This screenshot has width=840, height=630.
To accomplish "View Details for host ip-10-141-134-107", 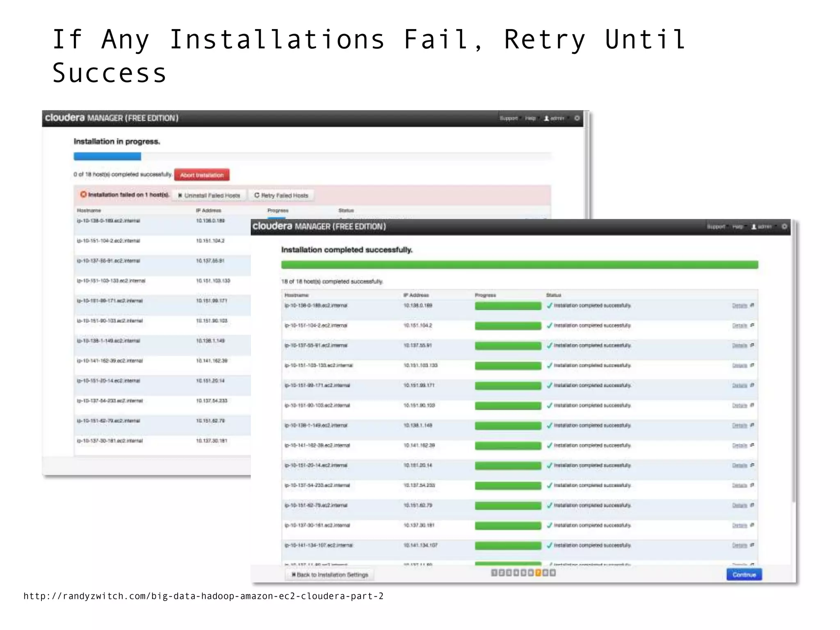I will (x=740, y=546).
